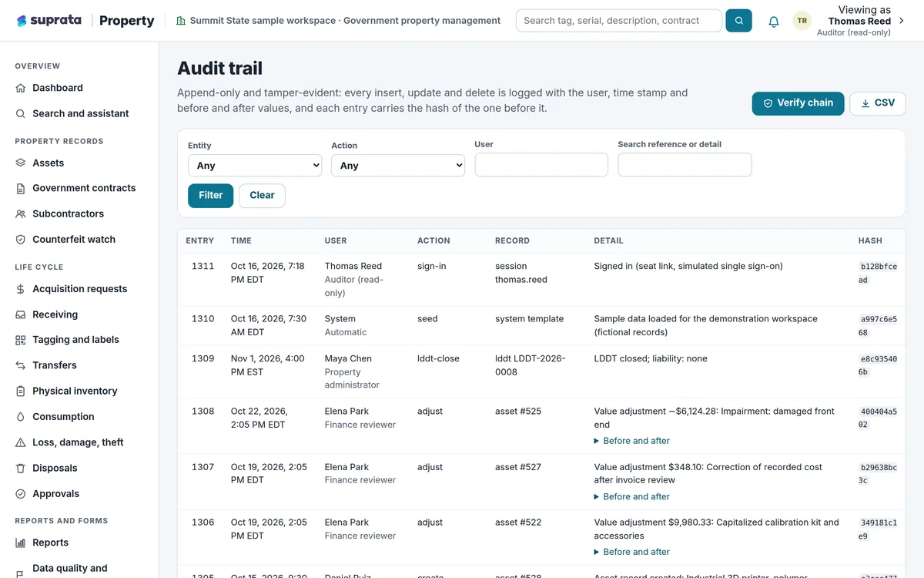
Task: Click the Government contracts document icon
Action: pyautogui.click(x=21, y=188)
